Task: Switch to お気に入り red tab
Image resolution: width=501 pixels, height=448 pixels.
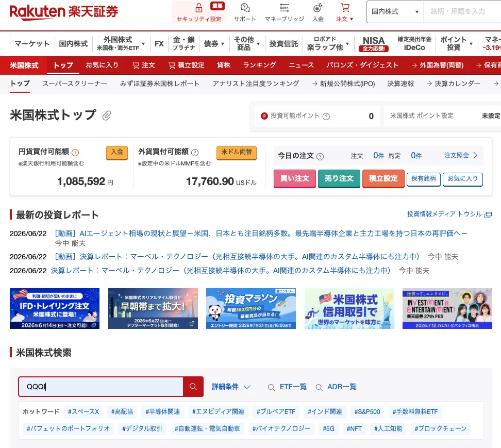Action: (102, 65)
